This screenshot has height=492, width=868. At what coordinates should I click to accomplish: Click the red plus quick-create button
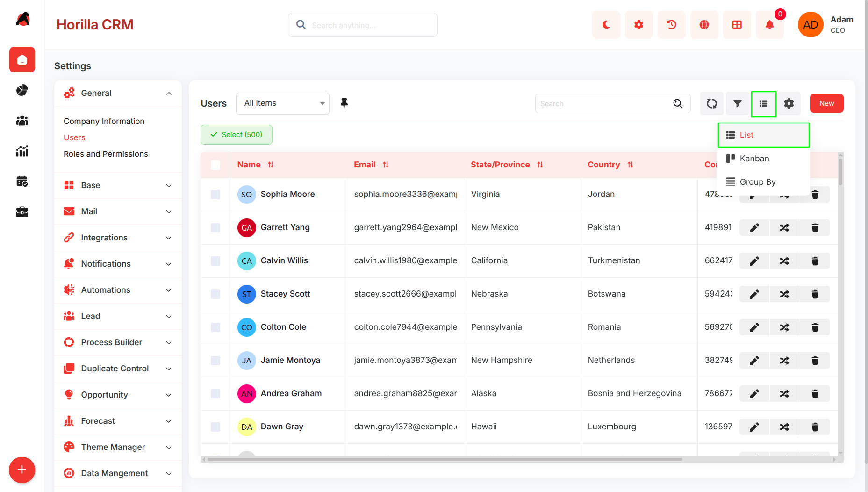coord(22,470)
